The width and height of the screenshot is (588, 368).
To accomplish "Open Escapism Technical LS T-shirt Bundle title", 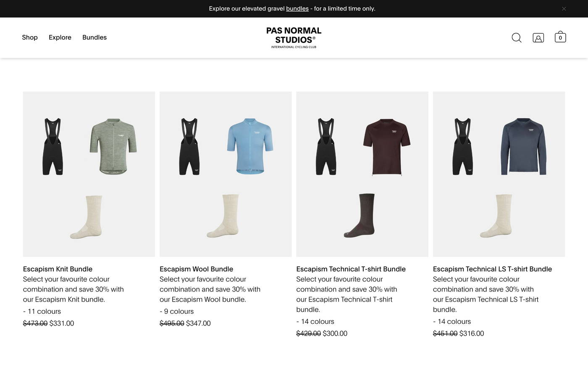I will 492,269.
